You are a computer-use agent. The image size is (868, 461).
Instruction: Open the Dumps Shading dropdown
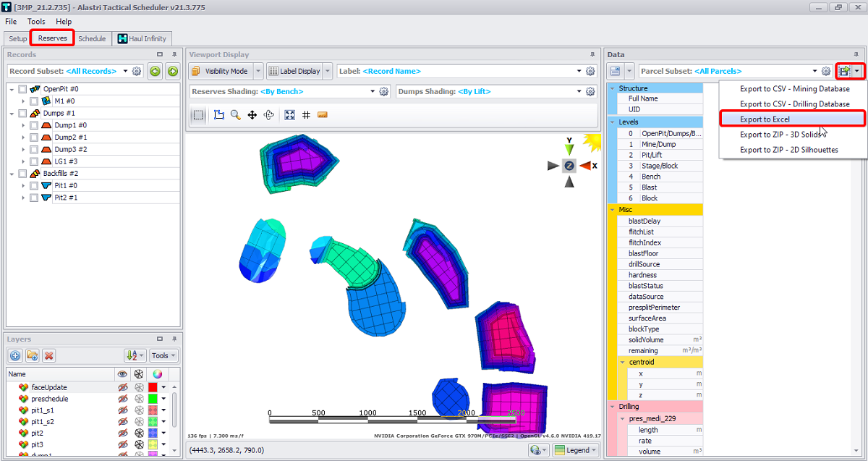[x=579, y=92]
